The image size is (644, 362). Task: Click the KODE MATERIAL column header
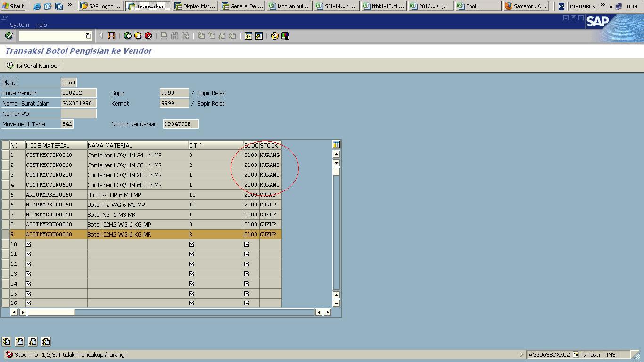tap(56, 145)
